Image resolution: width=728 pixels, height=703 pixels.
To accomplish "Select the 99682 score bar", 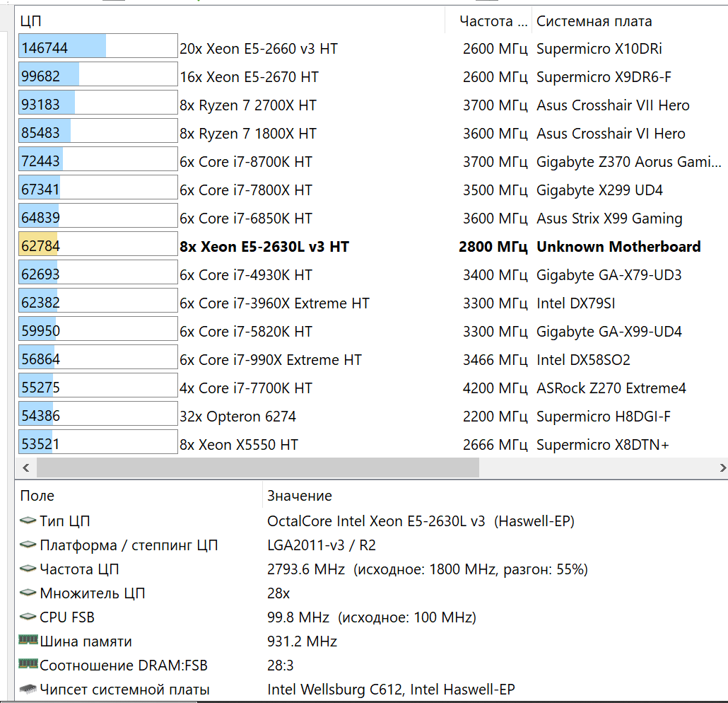I will 98,74.
